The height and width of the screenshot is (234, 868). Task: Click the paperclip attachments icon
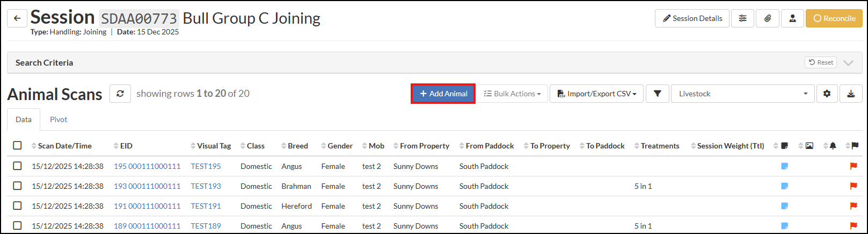768,18
